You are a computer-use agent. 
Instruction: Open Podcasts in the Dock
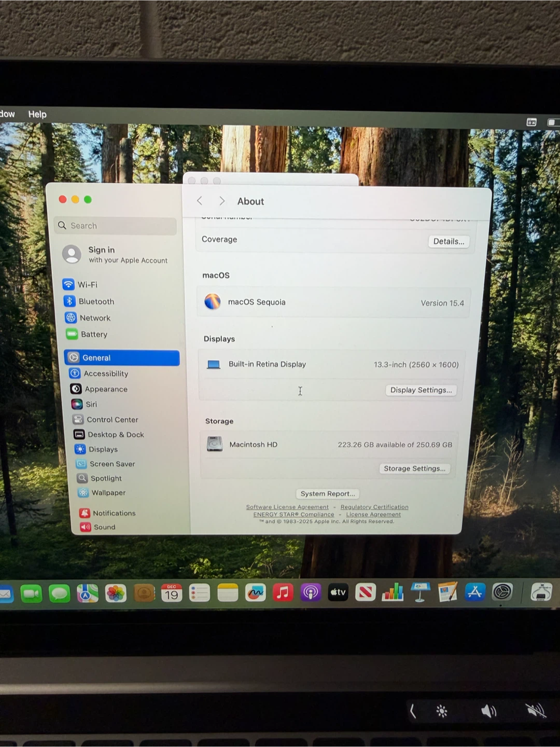click(x=311, y=592)
